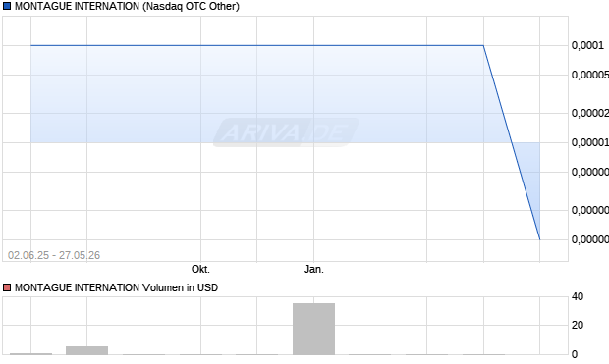Click the blue MONTAGUE INTERNATION legend square
The width and height of the screenshot is (609, 364).
[x=7, y=6]
